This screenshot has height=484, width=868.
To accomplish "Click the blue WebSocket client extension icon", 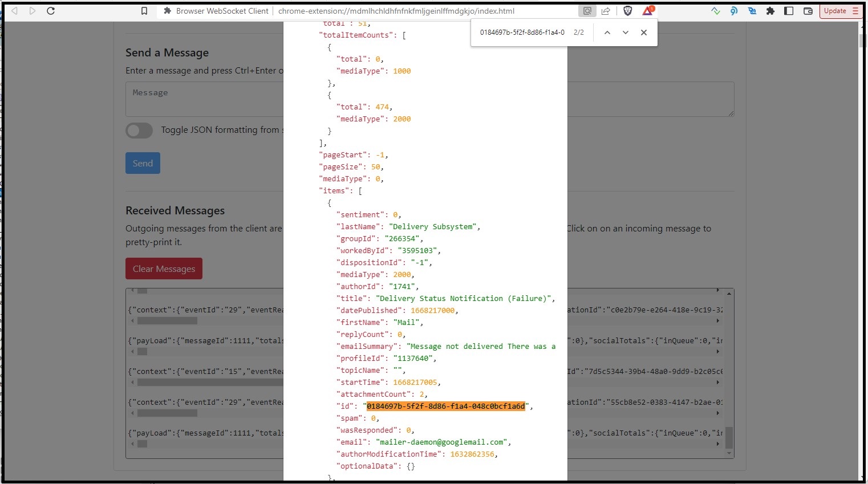I will click(x=752, y=11).
